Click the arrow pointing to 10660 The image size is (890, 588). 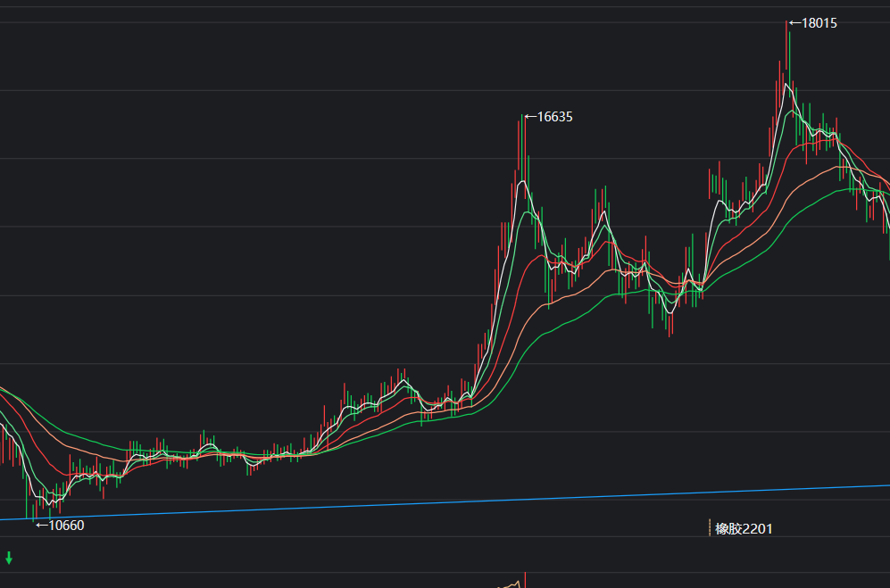41,526
